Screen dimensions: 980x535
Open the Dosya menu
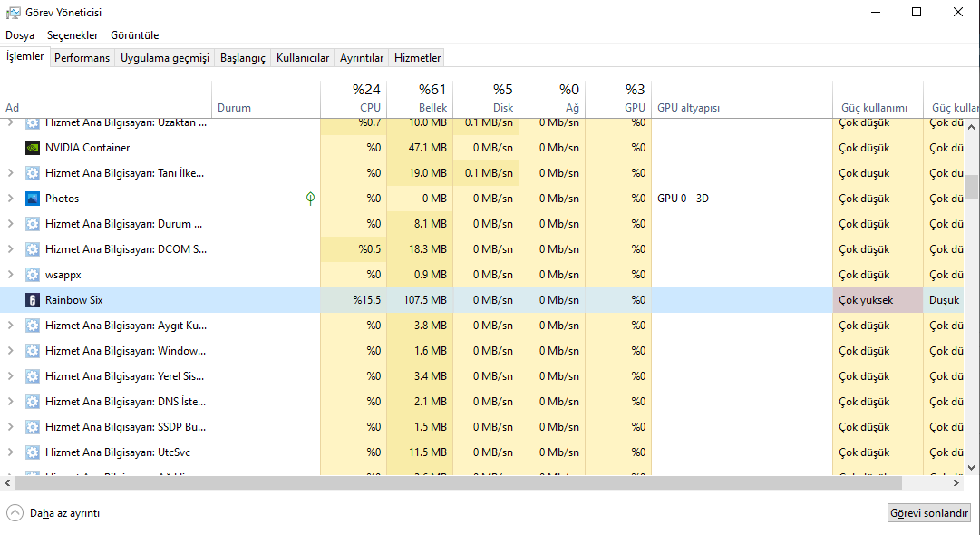pyautogui.click(x=20, y=35)
